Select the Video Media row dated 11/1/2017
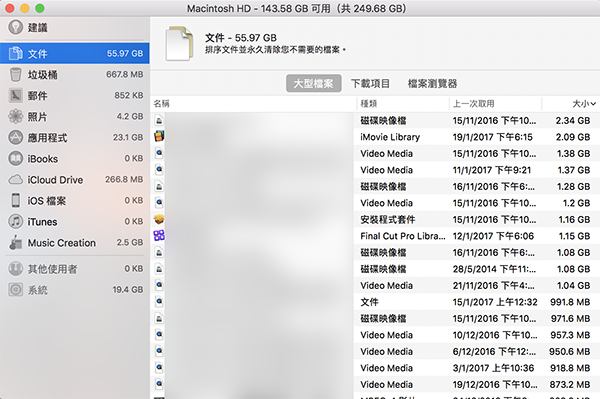 (x=375, y=169)
